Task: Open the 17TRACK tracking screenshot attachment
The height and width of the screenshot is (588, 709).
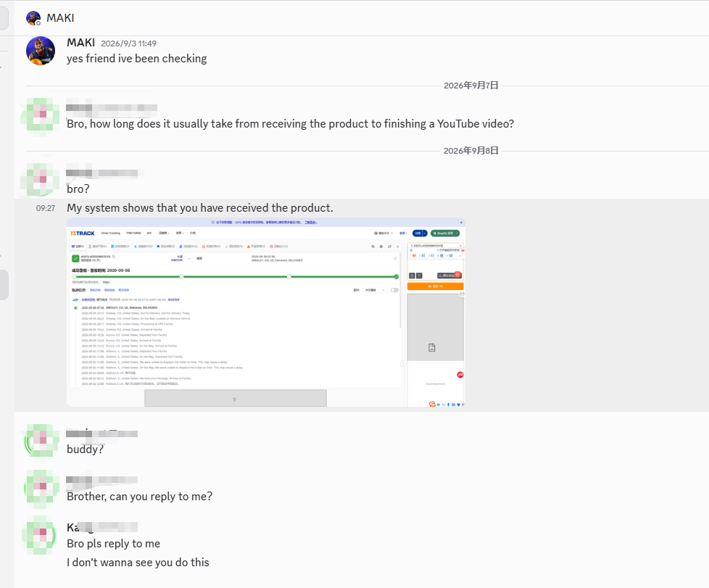Action: point(266,312)
